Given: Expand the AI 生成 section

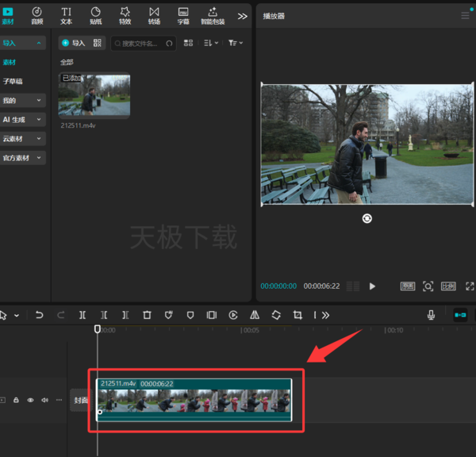Looking at the screenshot, I should coord(23,120).
